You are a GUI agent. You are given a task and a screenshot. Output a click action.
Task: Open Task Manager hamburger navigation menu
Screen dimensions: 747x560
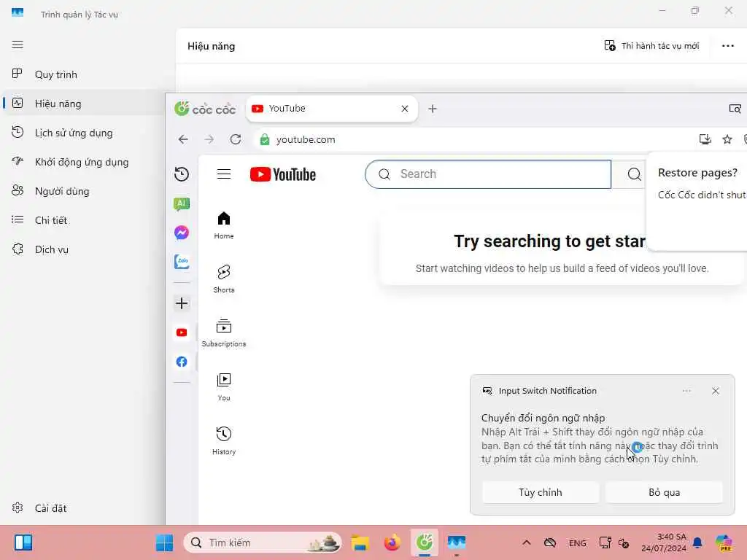pos(18,44)
